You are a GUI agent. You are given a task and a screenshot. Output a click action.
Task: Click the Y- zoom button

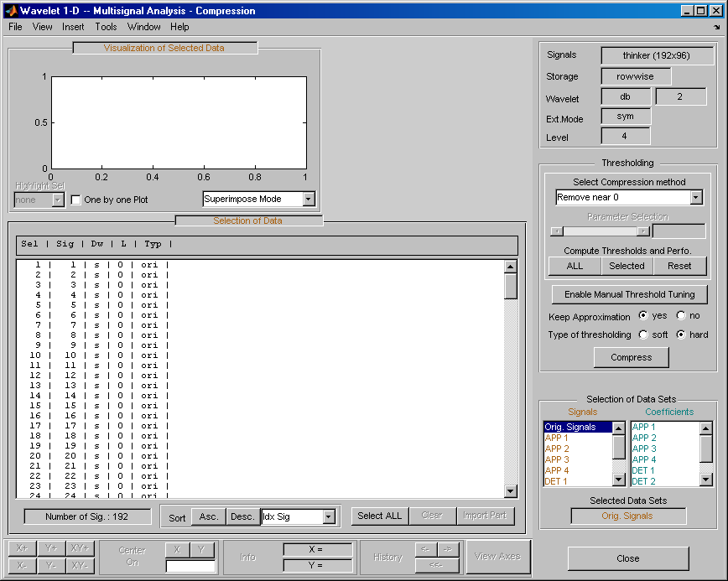(x=51, y=565)
